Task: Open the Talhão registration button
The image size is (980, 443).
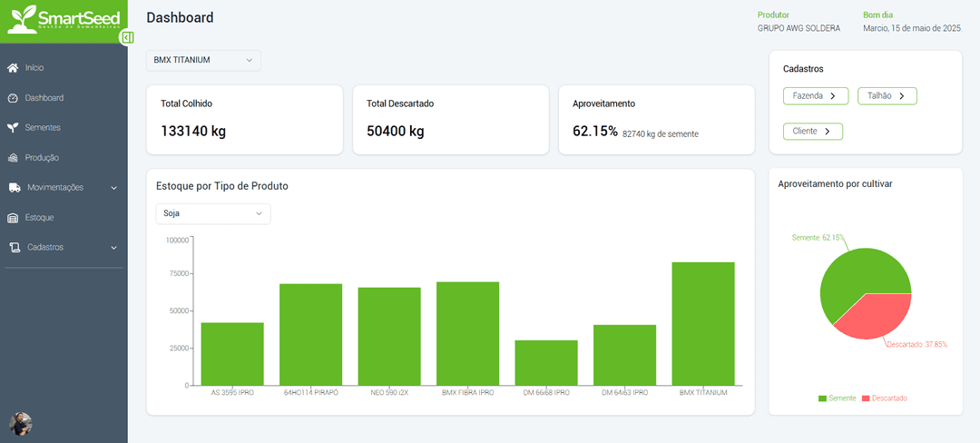Action: [887, 95]
